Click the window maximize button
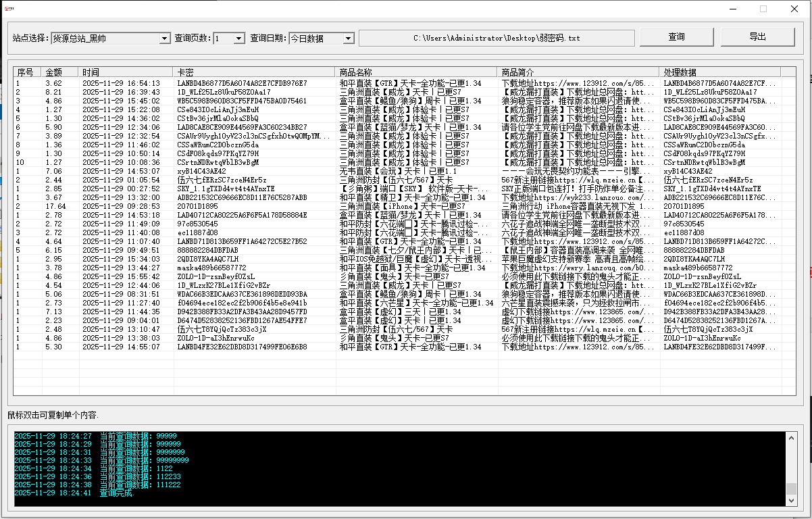 pyautogui.click(x=763, y=9)
